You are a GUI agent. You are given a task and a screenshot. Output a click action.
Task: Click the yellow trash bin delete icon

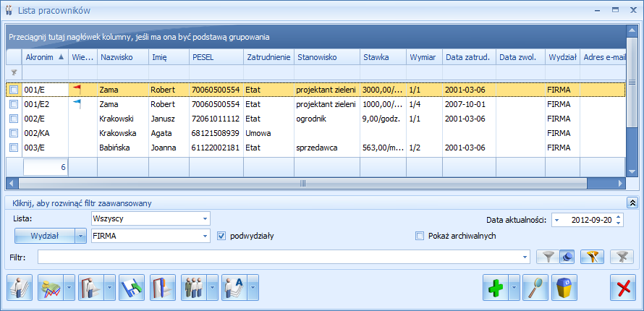pos(564,288)
